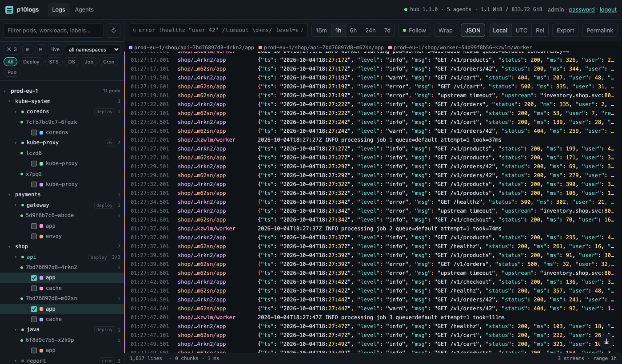This screenshot has width=622, height=364.
Task: Check the kube-proxy container under lczd6
Action: click(34, 163)
